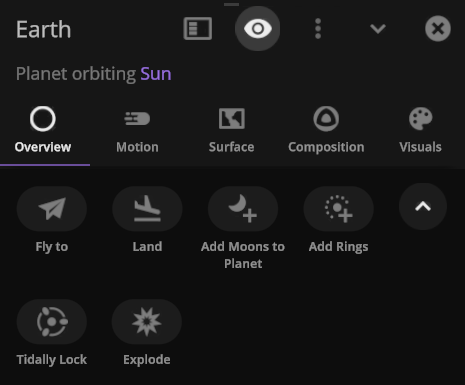Follow the purple Sun link
The width and height of the screenshot is (465, 385).
click(x=156, y=74)
